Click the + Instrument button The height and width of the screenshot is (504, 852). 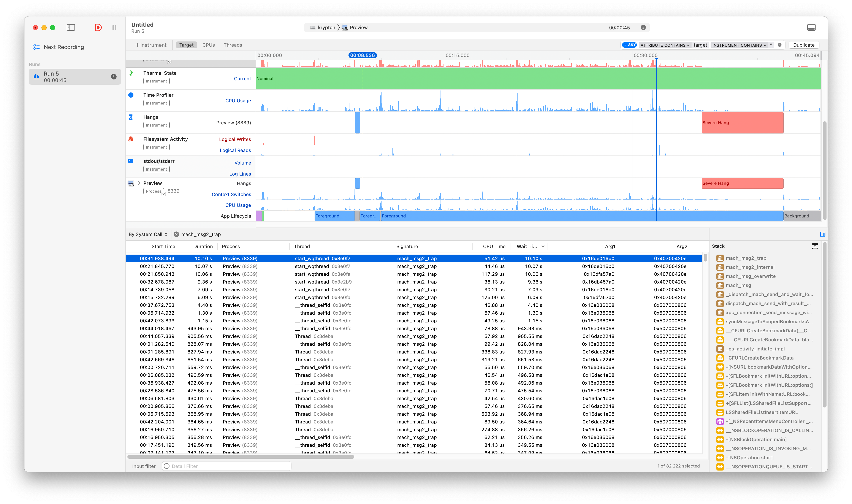point(150,45)
